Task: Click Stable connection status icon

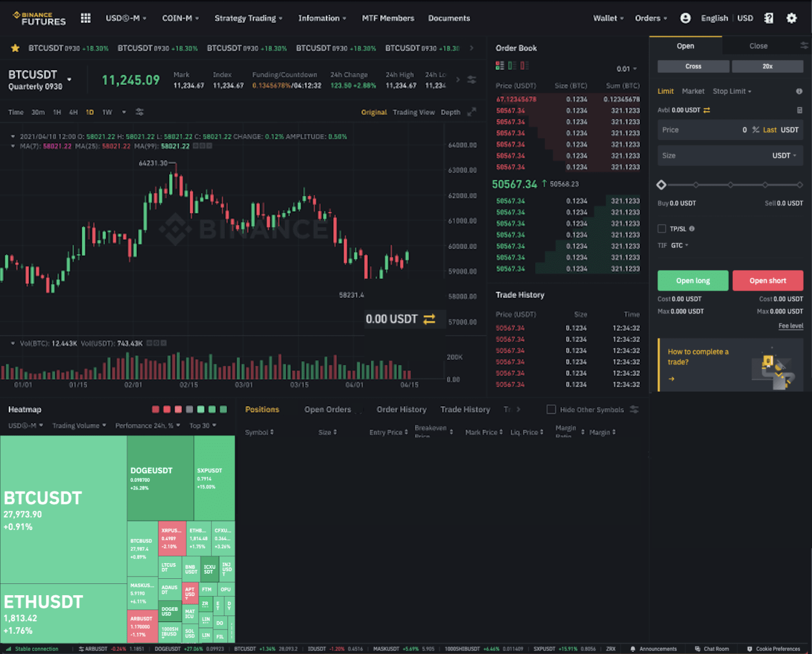Action: pyautogui.click(x=8, y=649)
